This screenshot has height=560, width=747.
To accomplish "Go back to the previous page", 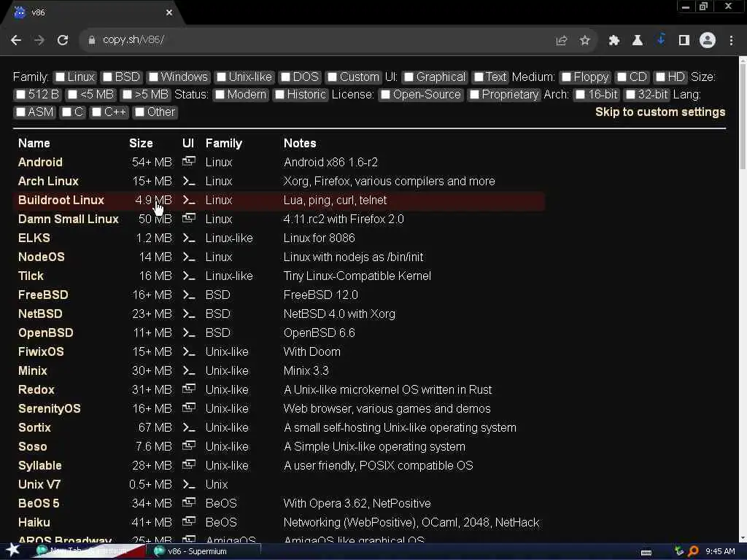I will point(16,41).
